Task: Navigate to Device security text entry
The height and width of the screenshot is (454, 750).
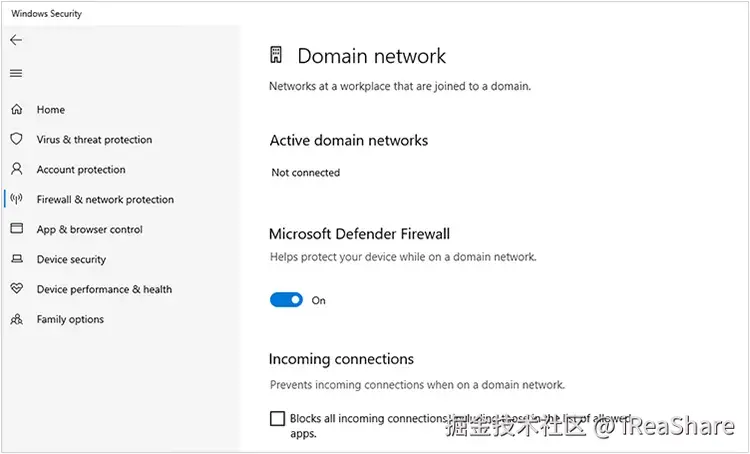Action: [x=71, y=260]
